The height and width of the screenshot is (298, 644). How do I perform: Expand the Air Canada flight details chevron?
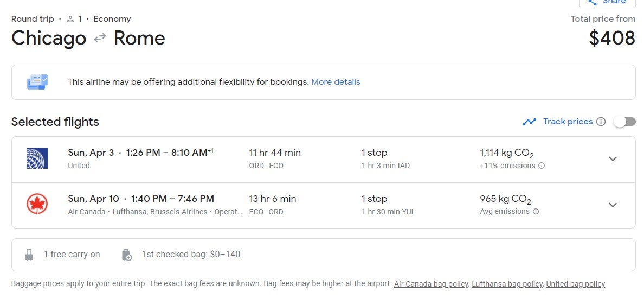pyautogui.click(x=613, y=205)
